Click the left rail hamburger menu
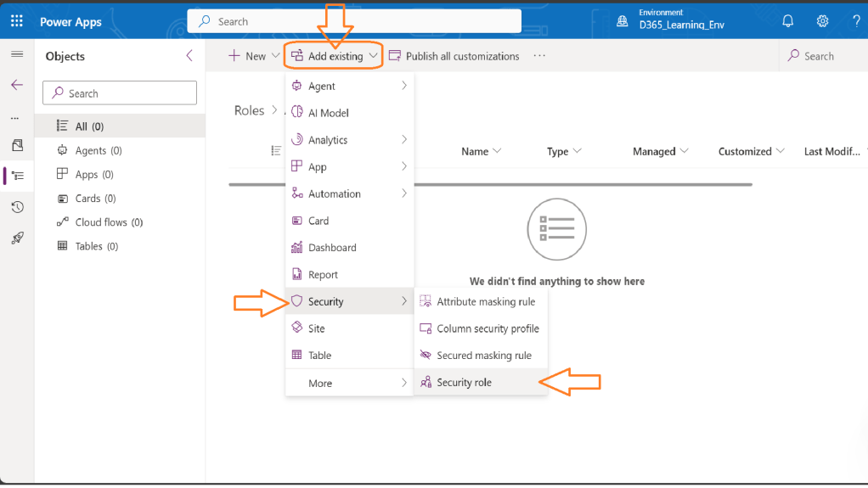 [17, 55]
